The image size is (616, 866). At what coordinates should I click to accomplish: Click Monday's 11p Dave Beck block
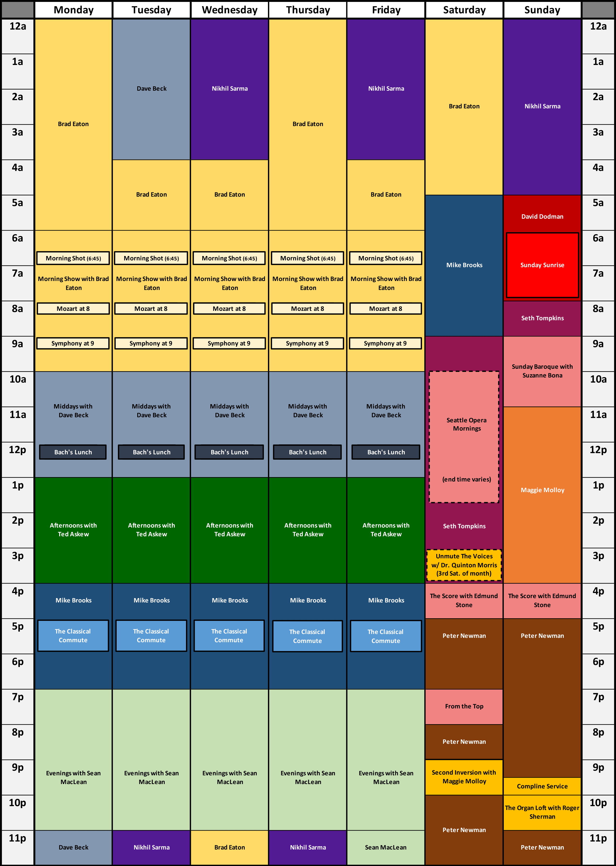coord(73,847)
